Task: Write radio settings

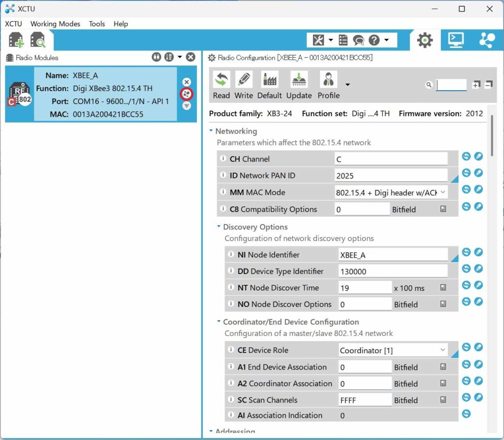Action: click(244, 85)
